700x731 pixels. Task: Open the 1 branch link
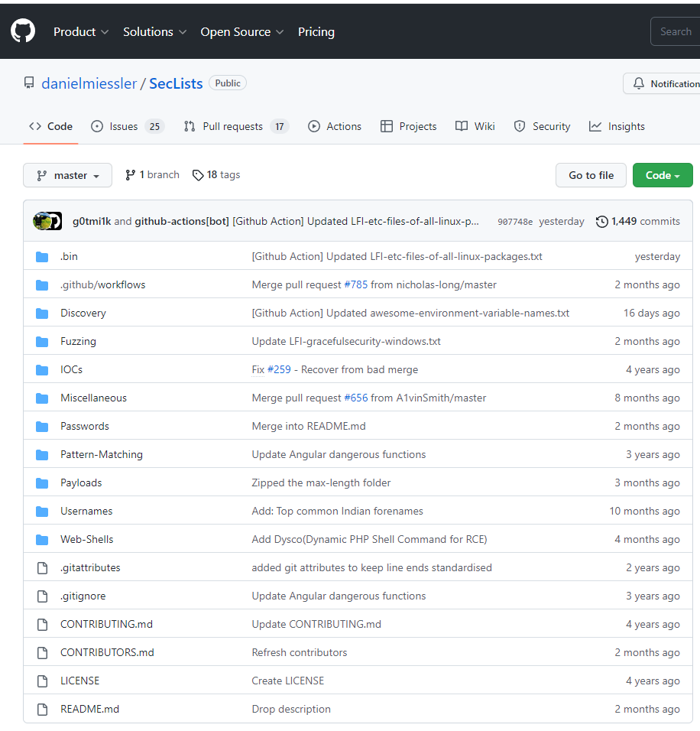pyautogui.click(x=152, y=175)
